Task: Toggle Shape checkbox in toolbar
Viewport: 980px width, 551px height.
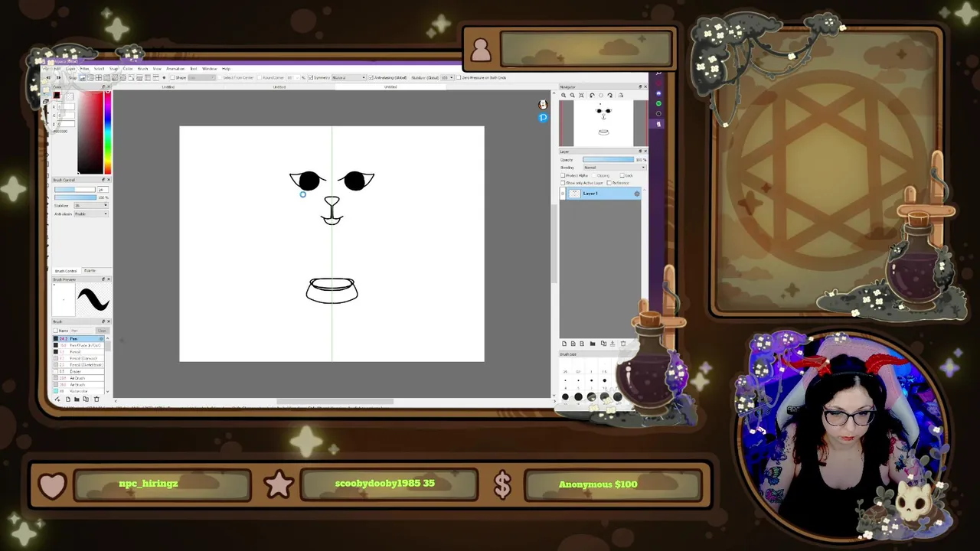Action: coord(172,77)
